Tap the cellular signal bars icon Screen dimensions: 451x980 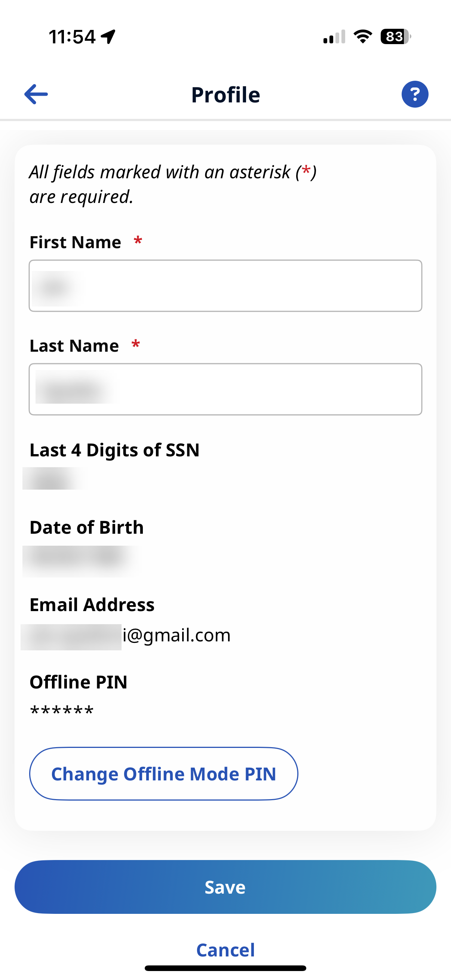tap(334, 37)
